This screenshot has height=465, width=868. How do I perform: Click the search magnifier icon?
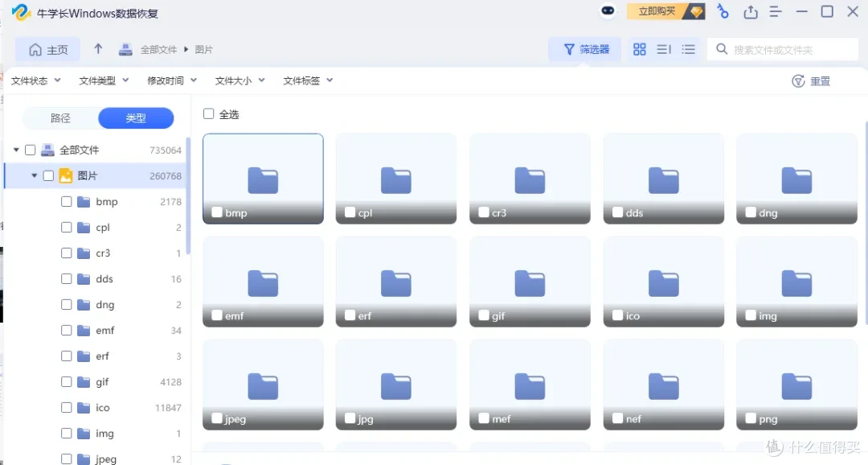point(721,49)
